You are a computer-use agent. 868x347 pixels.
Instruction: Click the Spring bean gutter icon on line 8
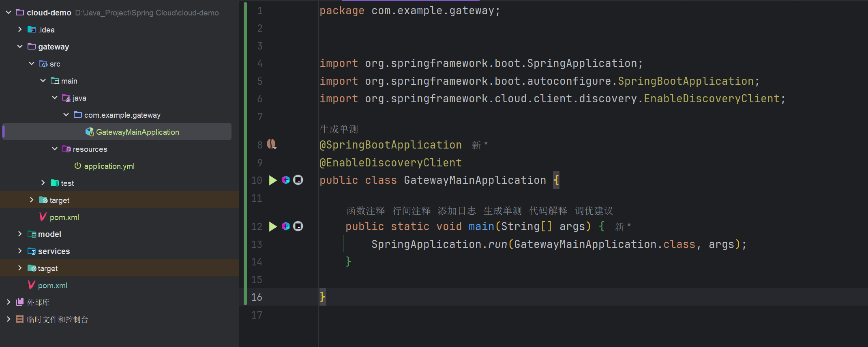(x=272, y=144)
